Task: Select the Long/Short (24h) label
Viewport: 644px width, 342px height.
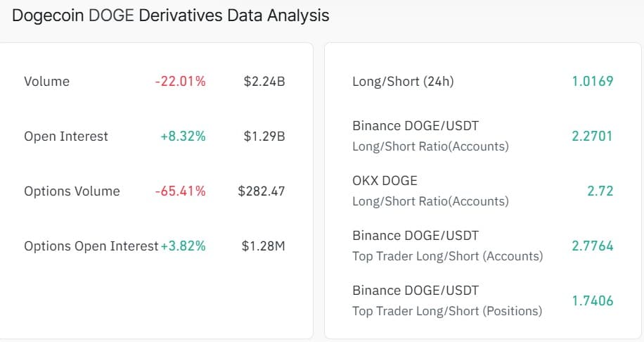Action: pos(403,82)
